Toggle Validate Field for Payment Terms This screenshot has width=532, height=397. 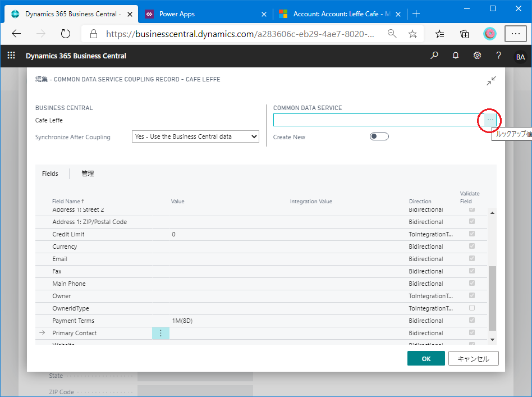tap(471, 320)
